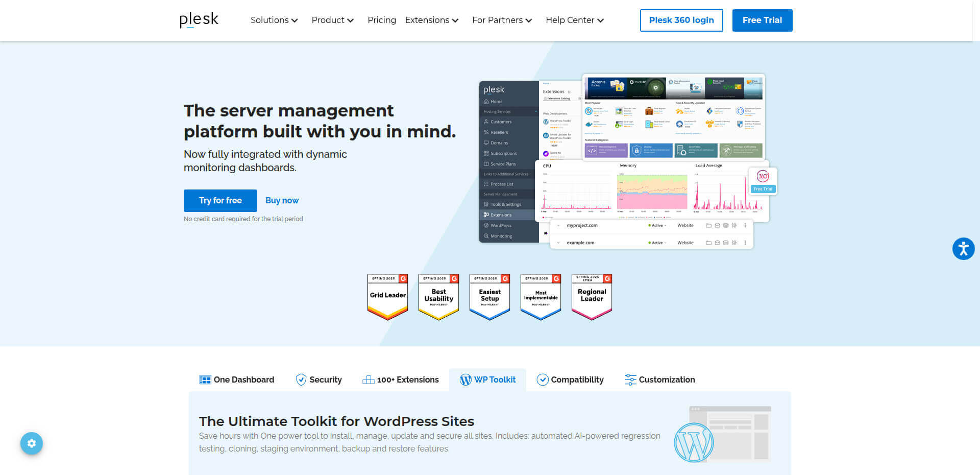Select the One Dashboard tab
Screen dimensions: 980x475
(x=237, y=379)
